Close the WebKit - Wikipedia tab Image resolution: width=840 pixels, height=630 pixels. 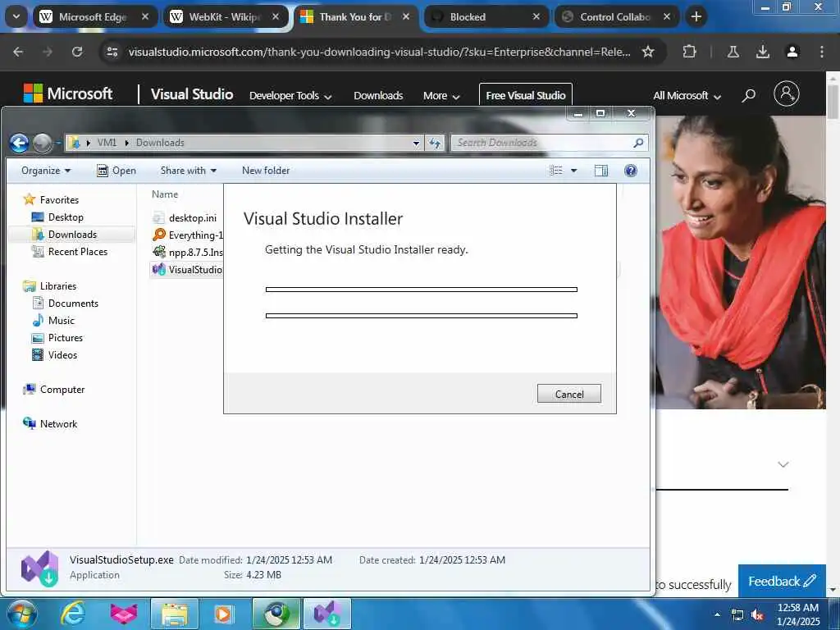(x=276, y=16)
